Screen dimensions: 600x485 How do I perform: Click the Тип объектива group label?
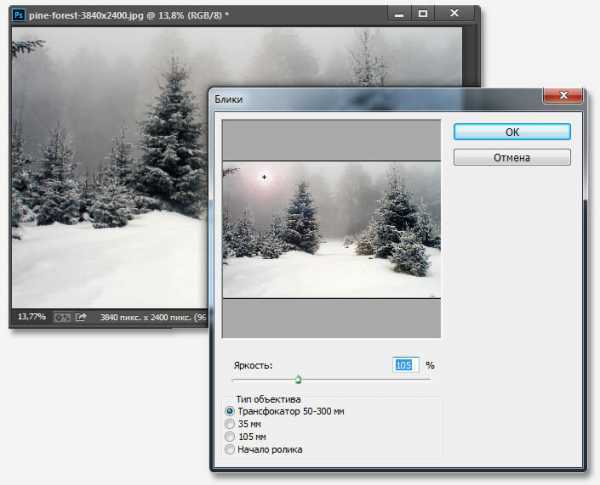point(268,399)
